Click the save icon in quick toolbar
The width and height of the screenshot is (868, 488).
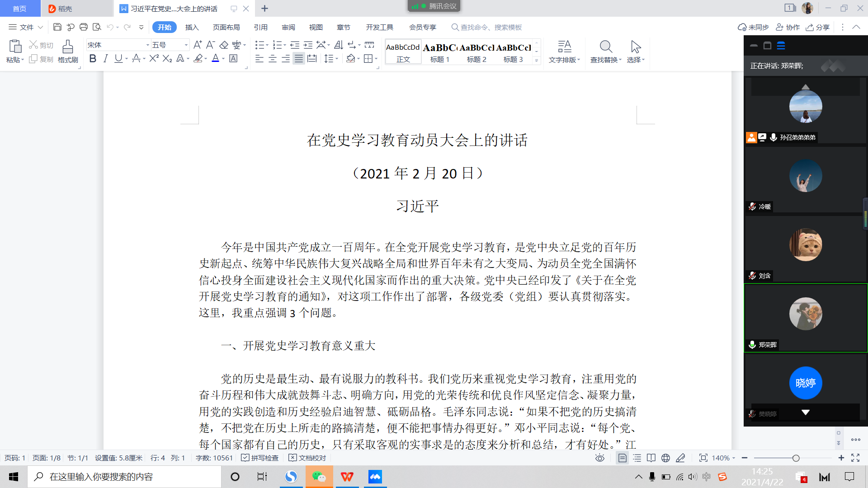[x=57, y=27]
